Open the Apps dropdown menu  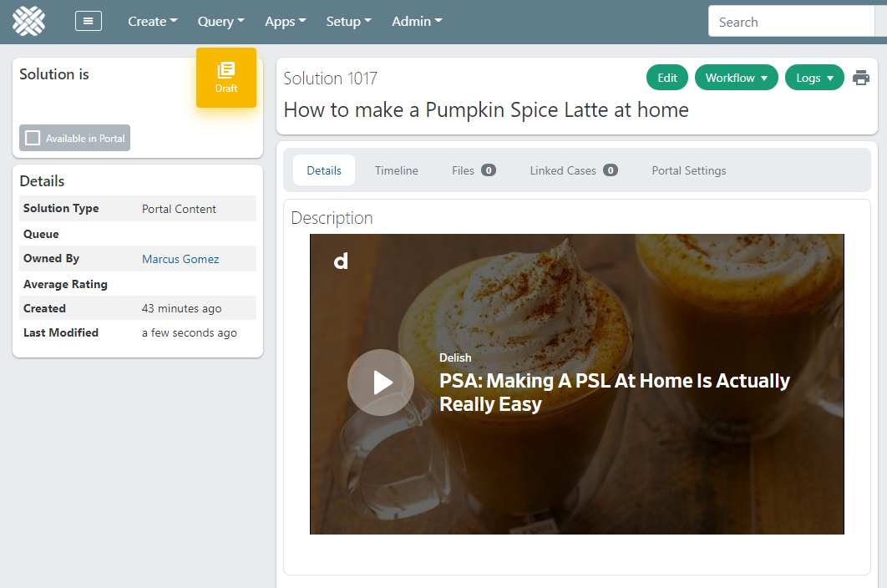pos(285,22)
